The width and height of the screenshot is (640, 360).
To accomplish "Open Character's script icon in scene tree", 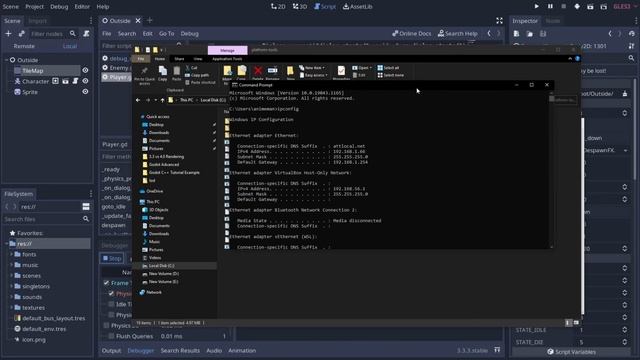I will (76, 81).
